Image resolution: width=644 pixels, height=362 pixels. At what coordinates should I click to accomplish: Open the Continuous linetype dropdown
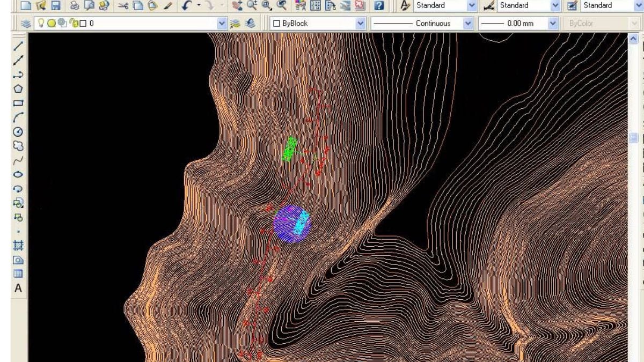[x=468, y=24]
